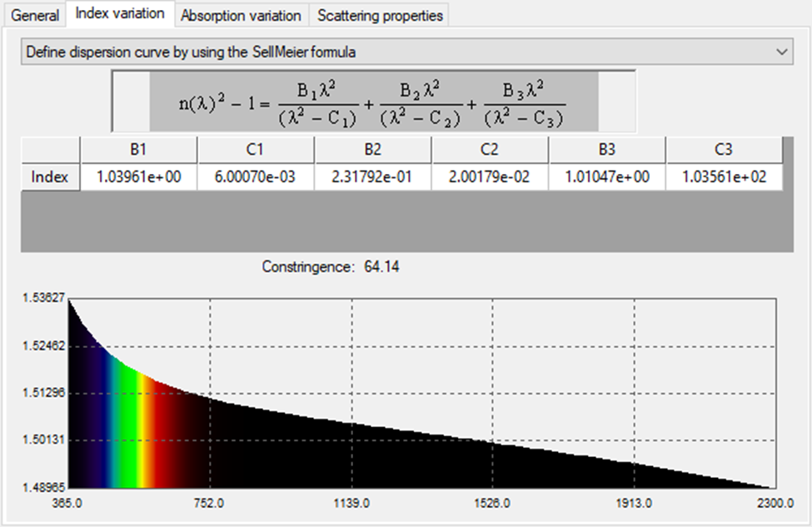Select the B1 column header
The width and height of the screenshot is (812, 527).
(x=139, y=150)
